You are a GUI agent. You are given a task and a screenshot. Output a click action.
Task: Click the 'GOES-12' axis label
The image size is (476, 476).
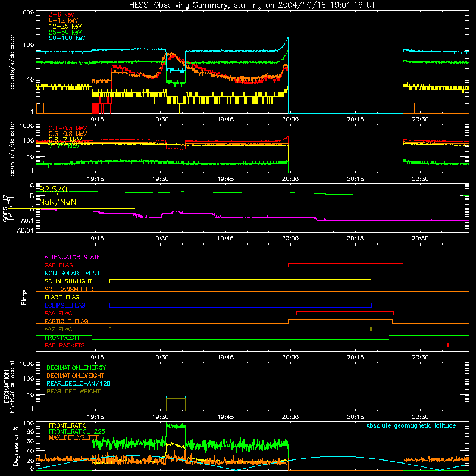(5, 208)
